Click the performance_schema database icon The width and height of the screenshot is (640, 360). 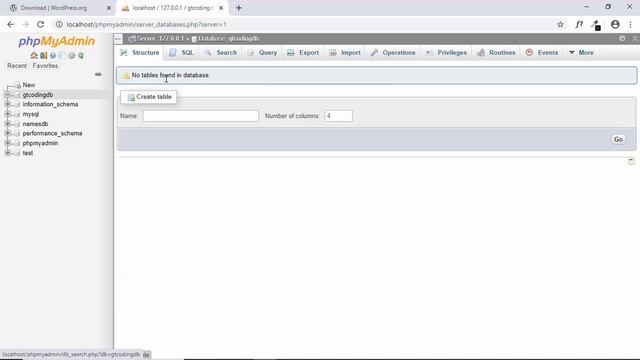click(x=17, y=133)
